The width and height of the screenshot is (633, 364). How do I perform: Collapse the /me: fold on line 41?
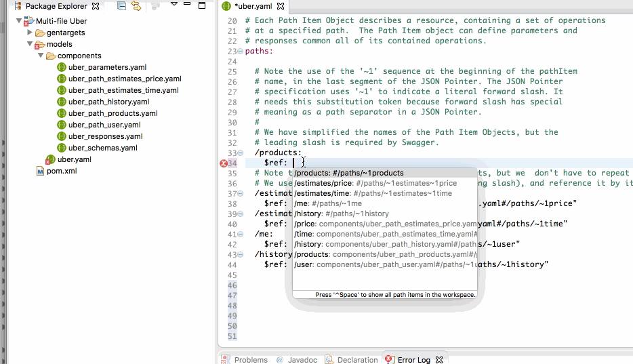click(x=240, y=234)
